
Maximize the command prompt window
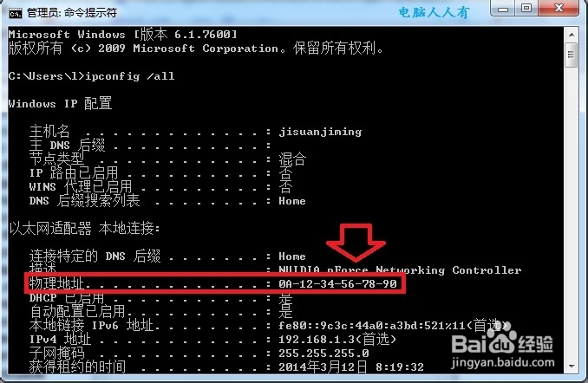(526, 9)
